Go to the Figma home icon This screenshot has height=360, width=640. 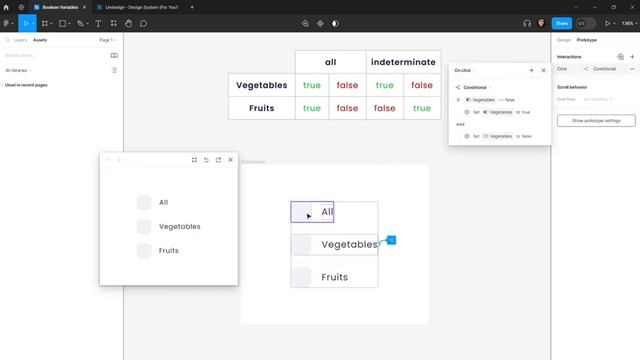coord(6,7)
